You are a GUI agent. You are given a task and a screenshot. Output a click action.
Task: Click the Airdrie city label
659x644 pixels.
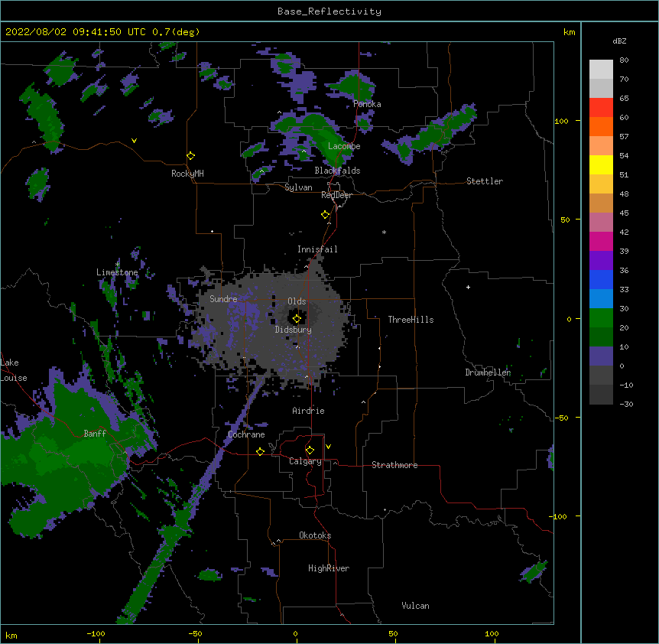click(309, 411)
